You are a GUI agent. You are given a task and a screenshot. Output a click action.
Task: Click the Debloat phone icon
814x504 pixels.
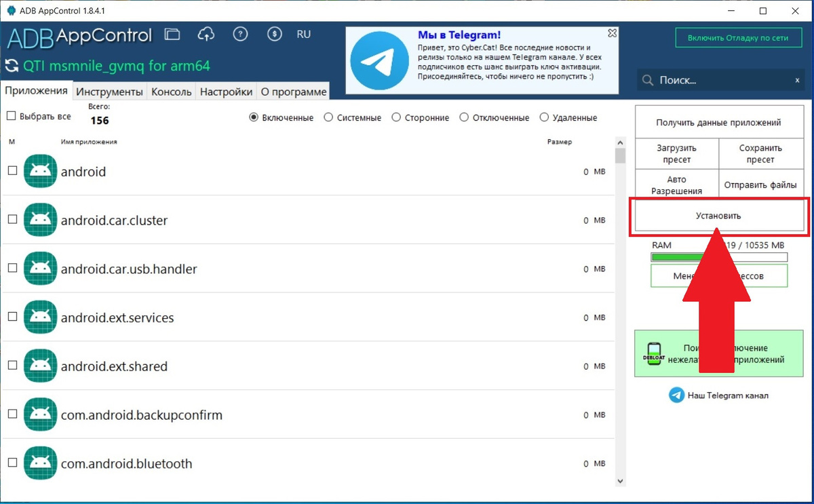(654, 353)
